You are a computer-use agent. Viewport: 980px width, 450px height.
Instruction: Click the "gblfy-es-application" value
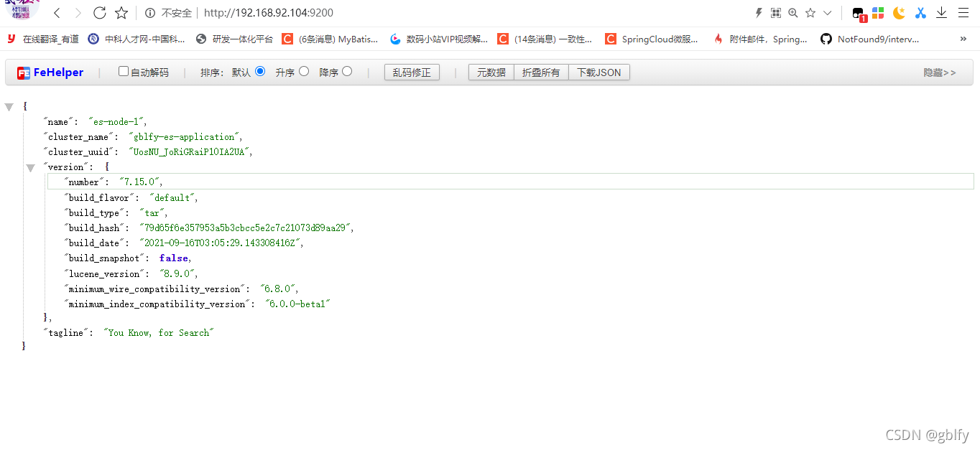(x=185, y=137)
